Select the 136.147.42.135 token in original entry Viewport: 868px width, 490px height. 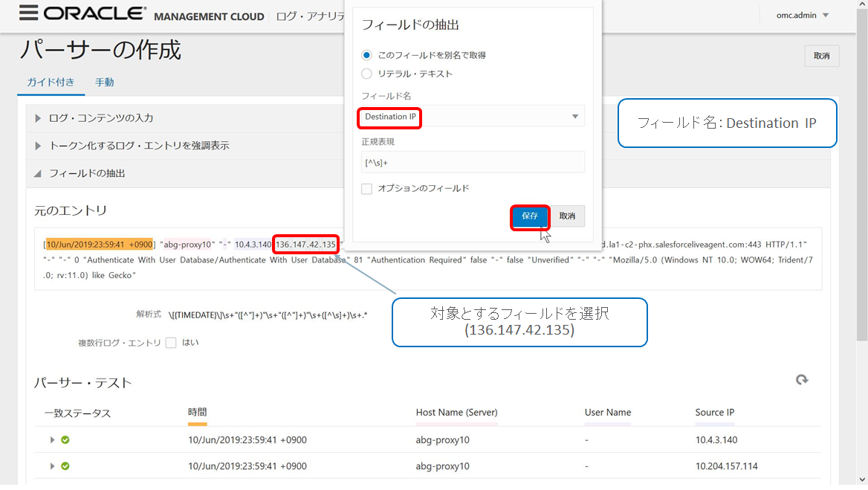click(x=305, y=244)
